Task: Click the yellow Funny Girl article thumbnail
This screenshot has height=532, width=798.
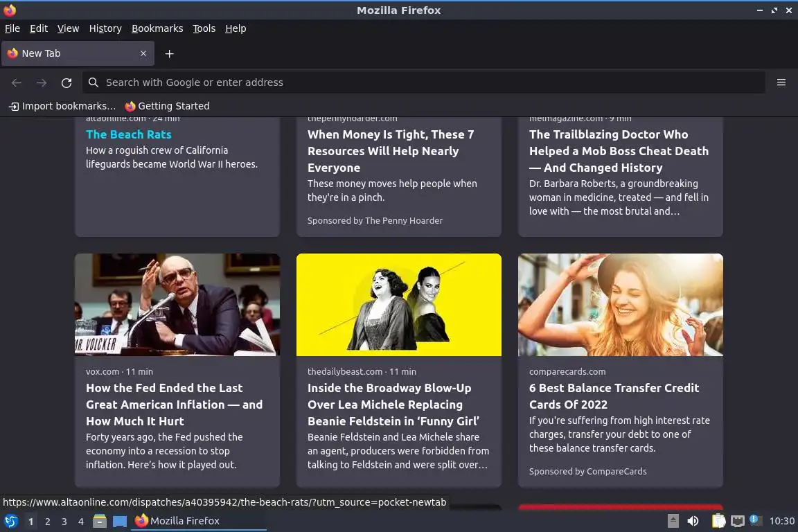Action: click(x=399, y=304)
